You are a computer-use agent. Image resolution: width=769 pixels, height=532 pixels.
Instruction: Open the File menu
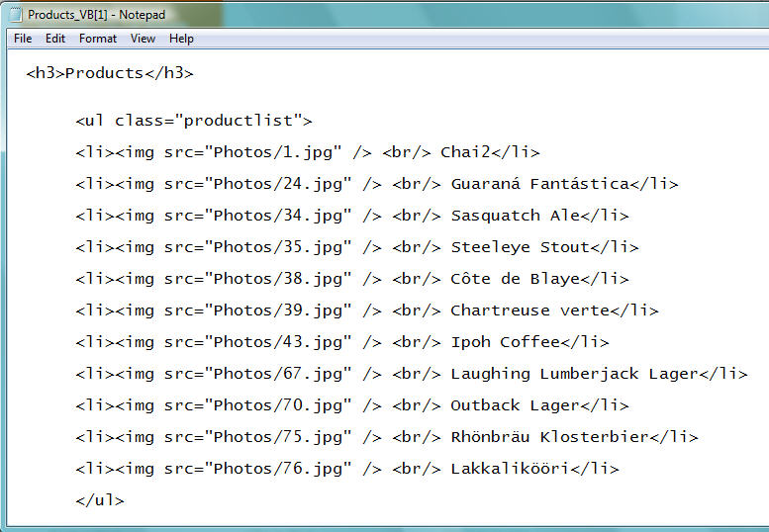point(23,39)
